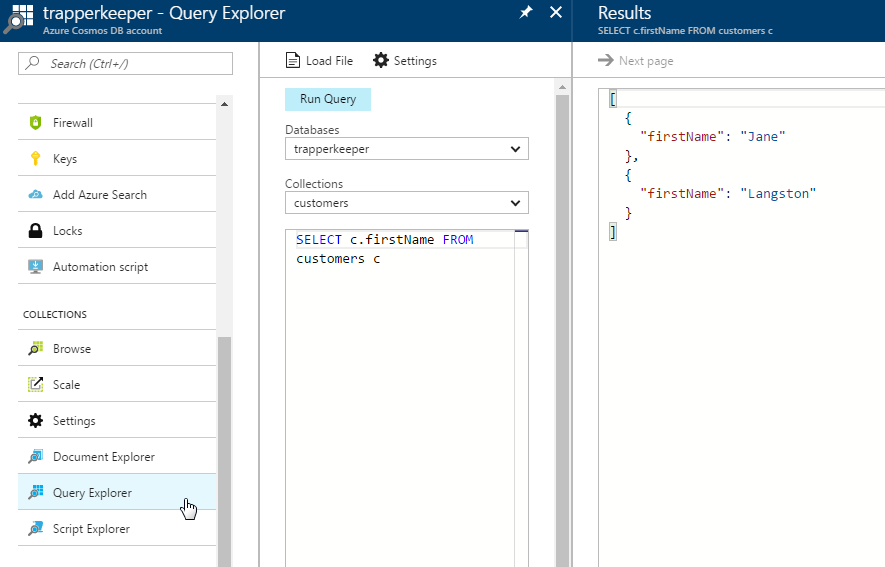The image size is (885, 567).
Task: Click the "Langston" value in results
Action: 778,194
